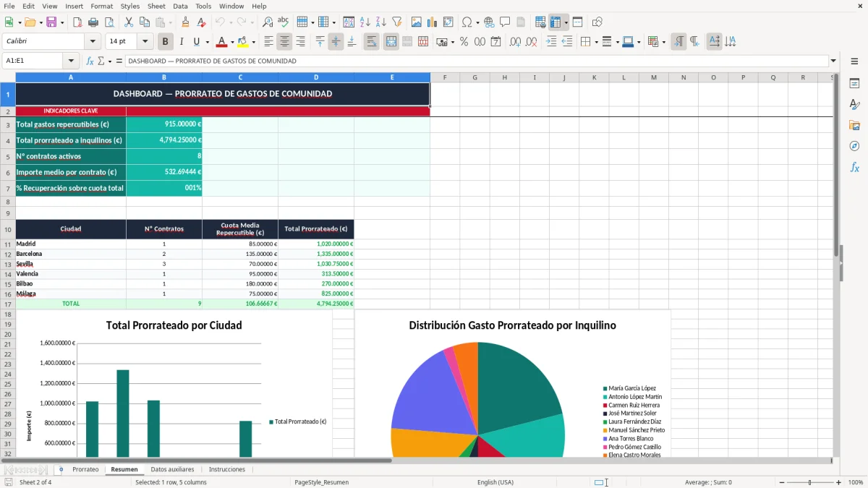
Task: Open Borders dropdown arrow
Action: click(596, 42)
